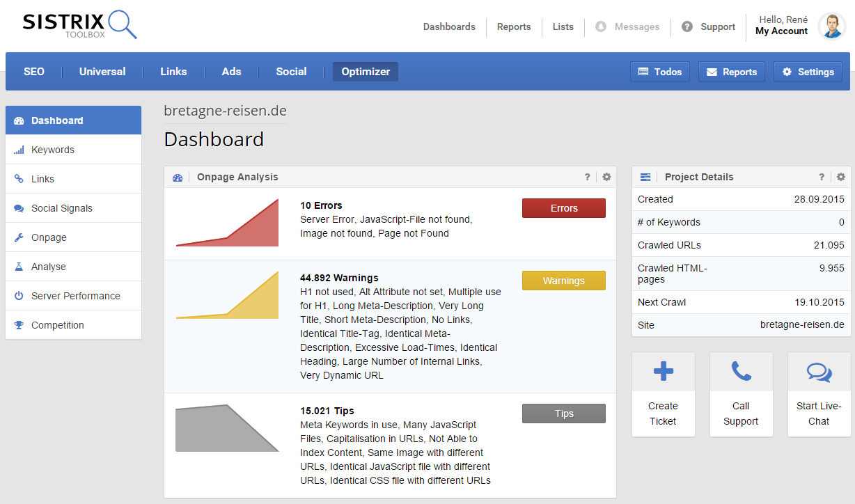This screenshot has width=855, height=504.
Task: Switch to the Universal module tab
Action: 102,72
